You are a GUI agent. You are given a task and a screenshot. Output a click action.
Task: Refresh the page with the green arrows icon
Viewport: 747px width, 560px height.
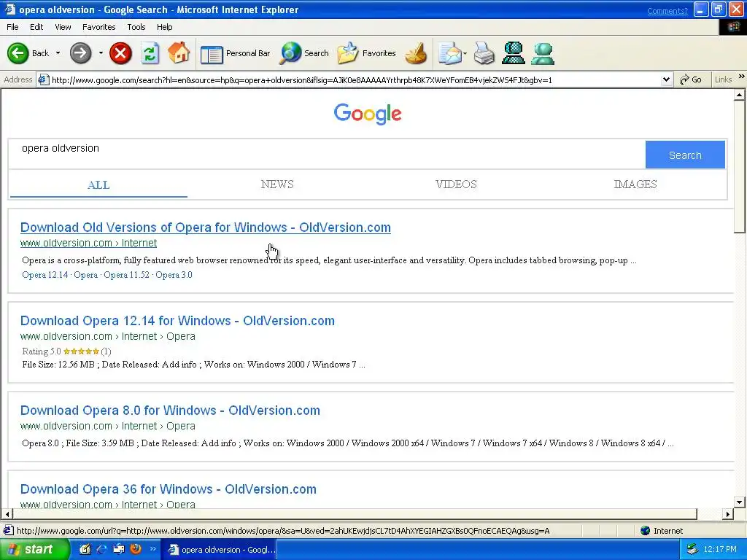[x=150, y=53]
